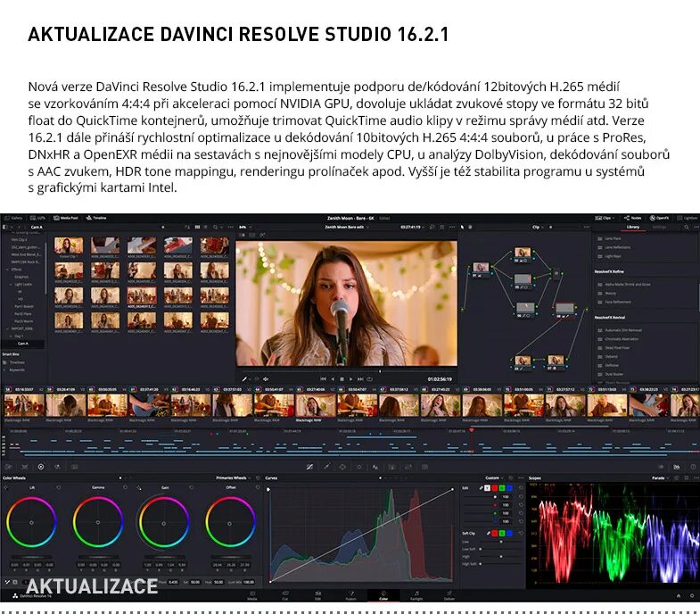Open the RGB Mixer palette

58,467
